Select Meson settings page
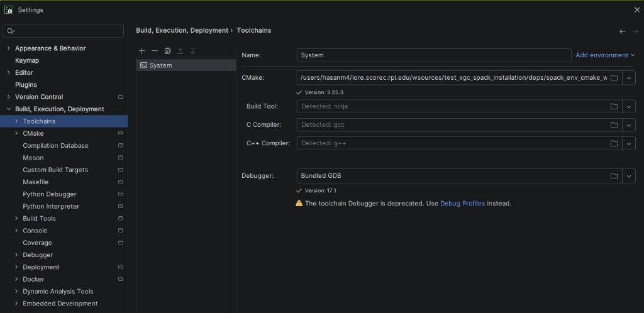Image resolution: width=644 pixels, height=313 pixels. coord(33,158)
